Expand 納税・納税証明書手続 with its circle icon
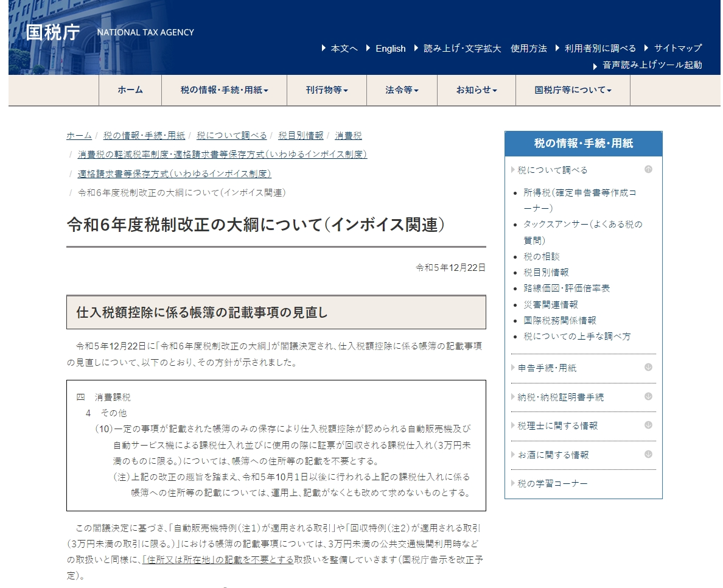 [649, 396]
